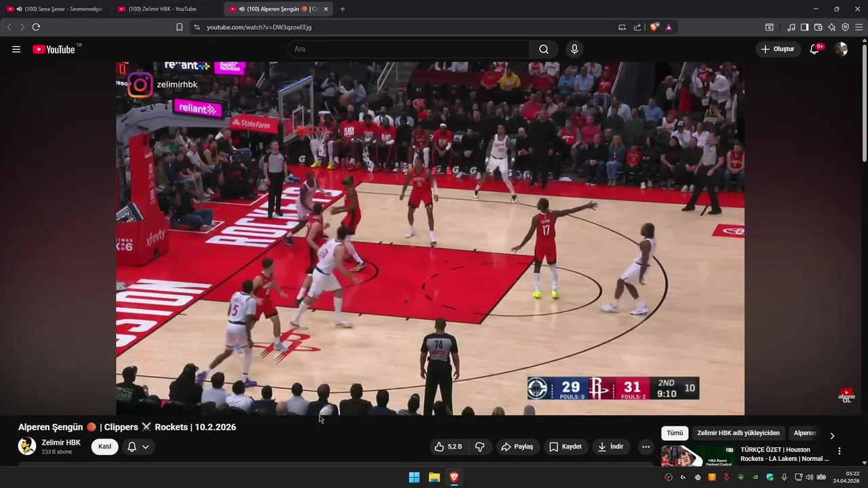Open Brave VPN shield icon
868x488 pixels.
click(845, 27)
